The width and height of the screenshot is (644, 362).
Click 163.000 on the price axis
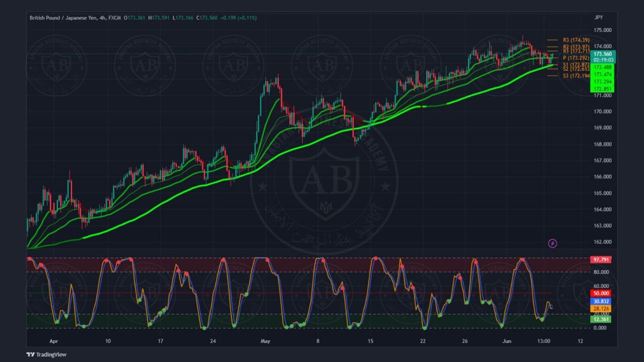tap(603, 226)
